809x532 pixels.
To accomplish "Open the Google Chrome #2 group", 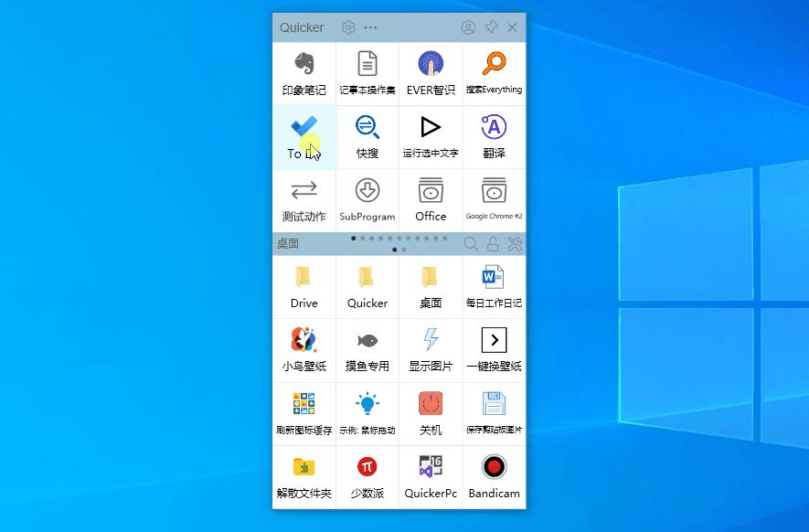I will (x=495, y=201).
